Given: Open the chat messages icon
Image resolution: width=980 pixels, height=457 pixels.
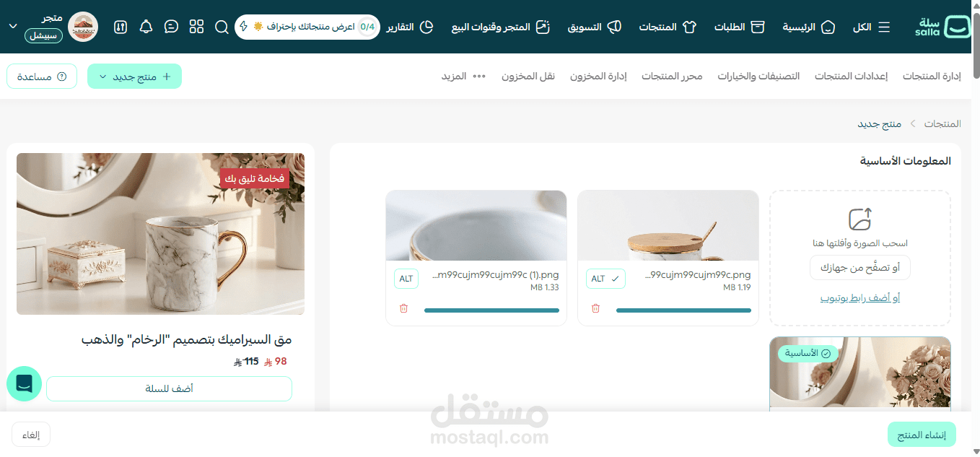Looking at the screenshot, I should (x=171, y=27).
